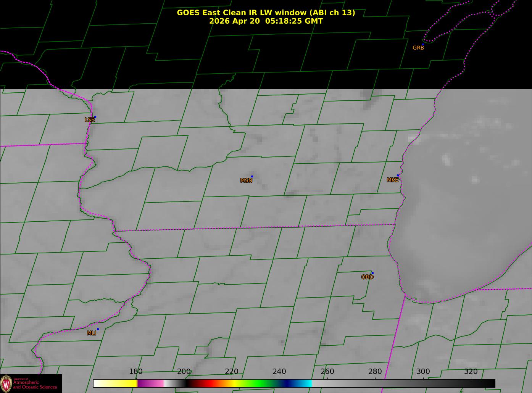Click the GRB station marker label
This screenshot has height=393, width=532.
418,48
